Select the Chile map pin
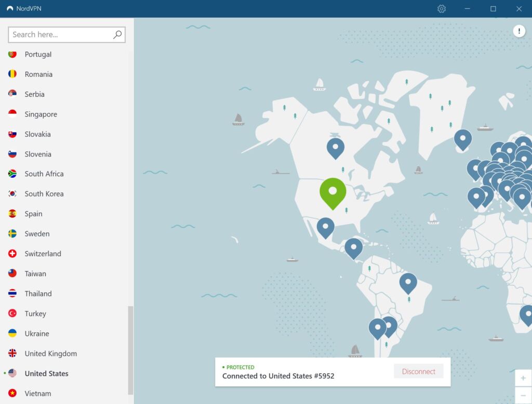 pyautogui.click(x=377, y=328)
